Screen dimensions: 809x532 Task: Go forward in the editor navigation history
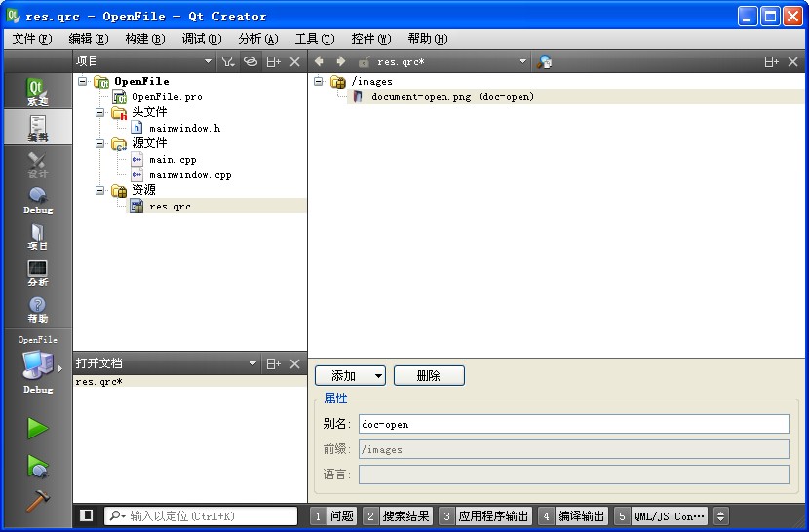pos(340,61)
